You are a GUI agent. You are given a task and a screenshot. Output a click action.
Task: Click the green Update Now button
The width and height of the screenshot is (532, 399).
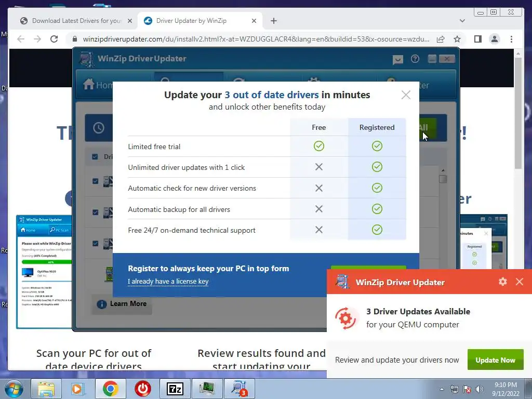tap(495, 360)
